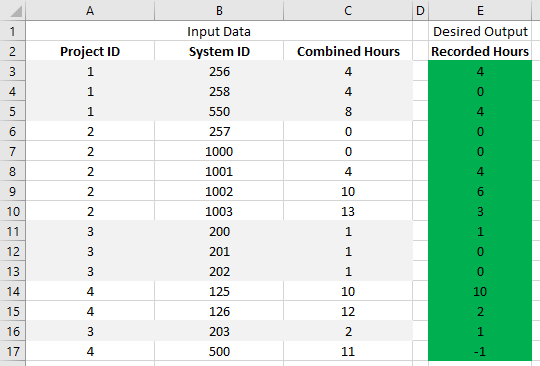Select row 13 header

(x=13, y=271)
